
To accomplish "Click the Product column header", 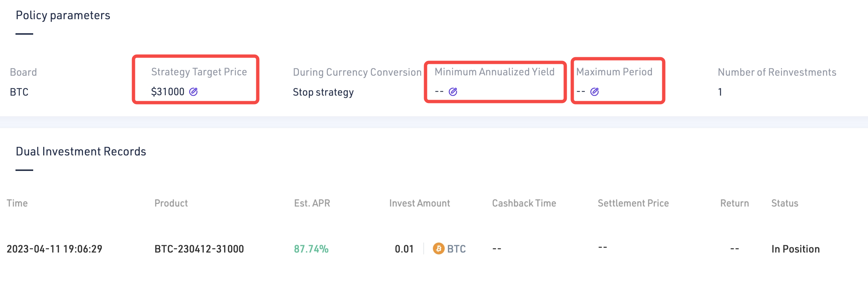I will (171, 203).
